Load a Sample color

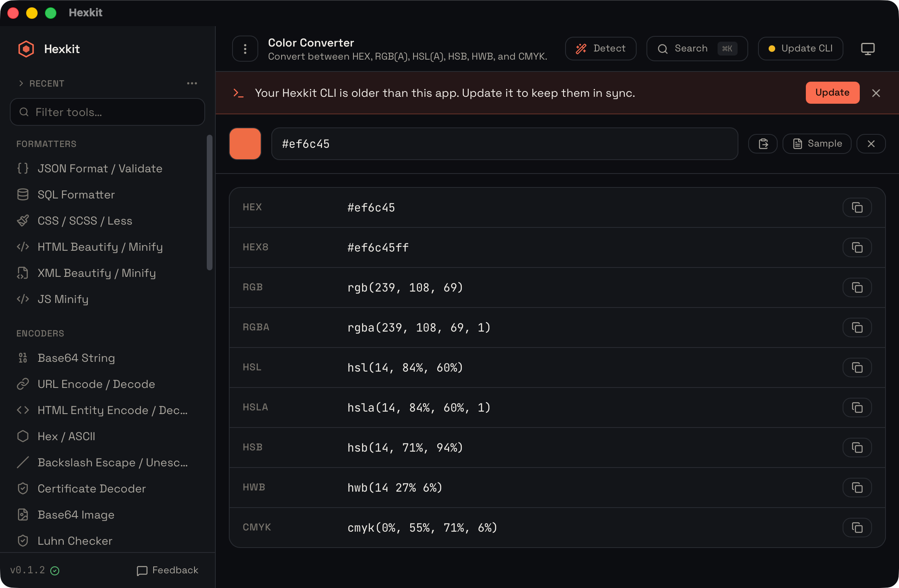pyautogui.click(x=817, y=144)
